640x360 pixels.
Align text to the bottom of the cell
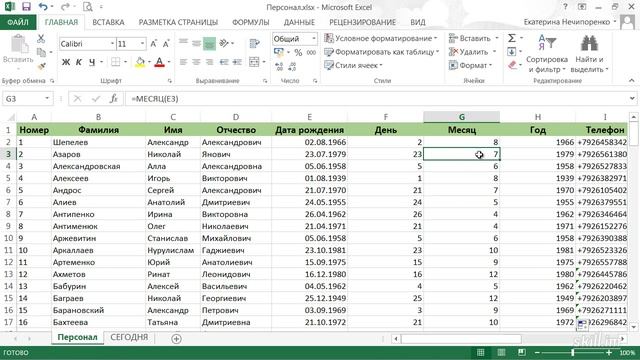pyautogui.click(x=209, y=43)
